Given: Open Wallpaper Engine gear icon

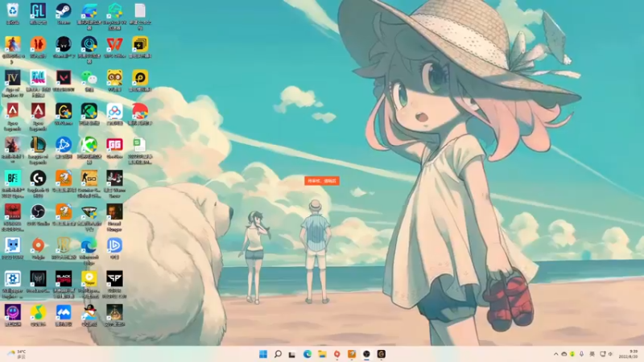Looking at the screenshot, I should pyautogui.click(x=13, y=279).
